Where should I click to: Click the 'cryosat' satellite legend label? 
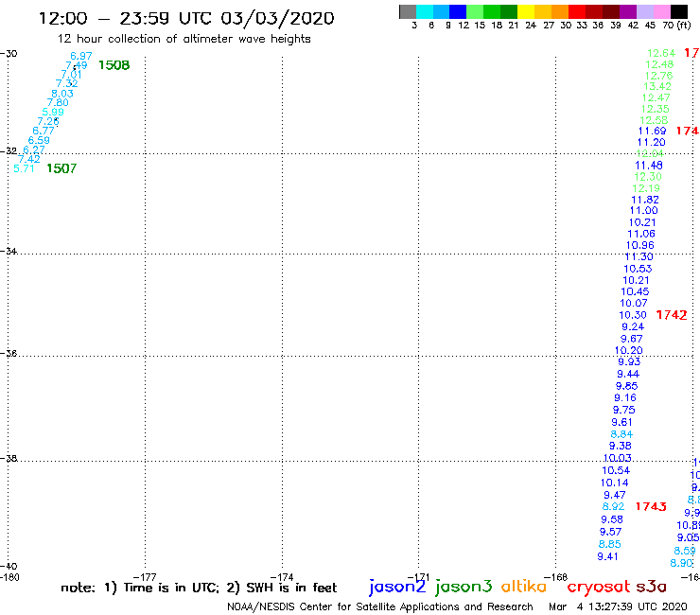pos(598,587)
